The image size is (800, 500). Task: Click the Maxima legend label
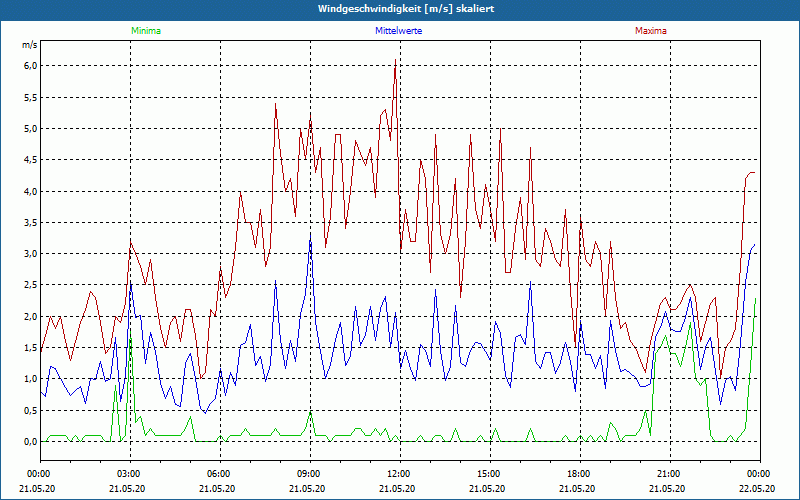pyautogui.click(x=650, y=31)
